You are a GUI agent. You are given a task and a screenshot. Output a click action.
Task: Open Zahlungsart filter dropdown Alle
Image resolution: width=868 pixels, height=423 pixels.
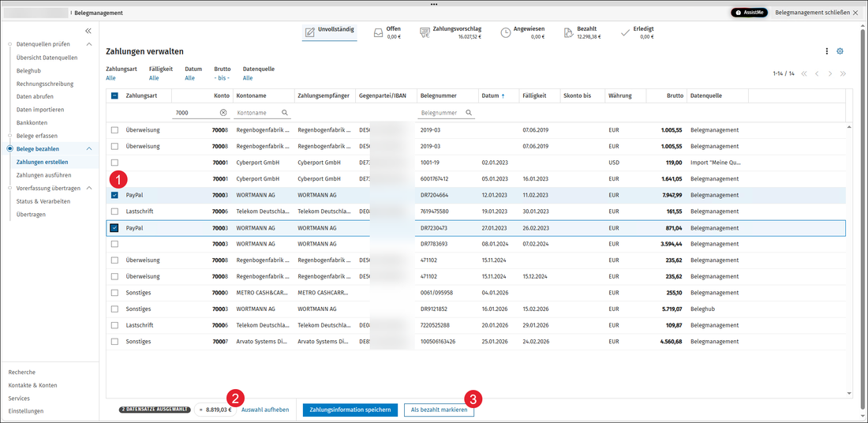click(x=110, y=78)
